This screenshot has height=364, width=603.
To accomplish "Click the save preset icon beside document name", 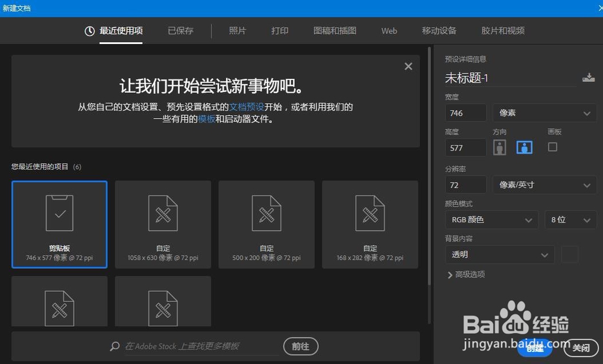I will 589,78.
